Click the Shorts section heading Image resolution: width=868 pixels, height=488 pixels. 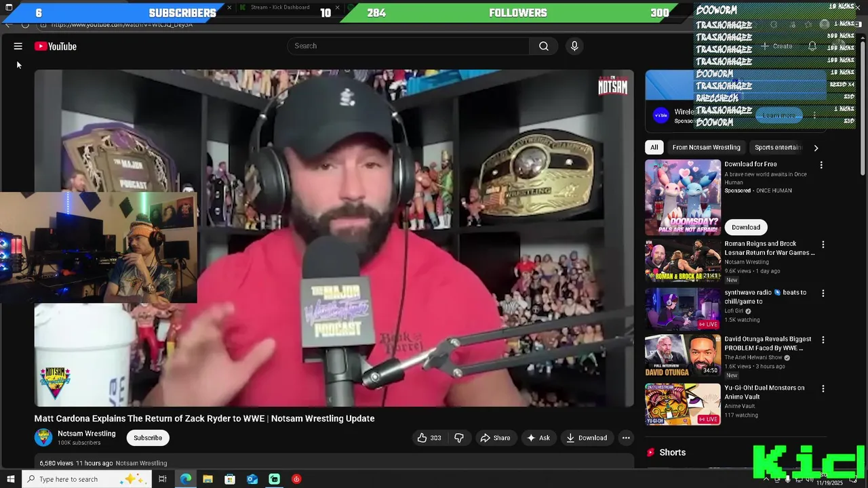(673, 452)
